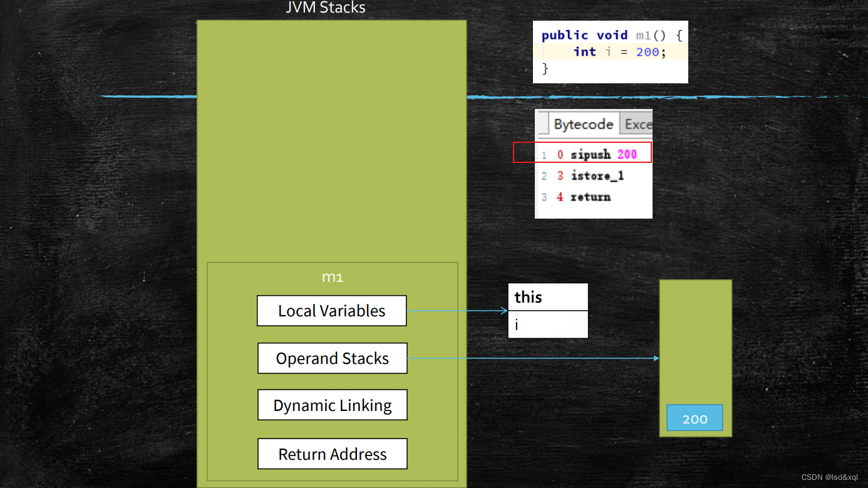
Task: Switch to the Bytecode tab
Action: point(584,124)
